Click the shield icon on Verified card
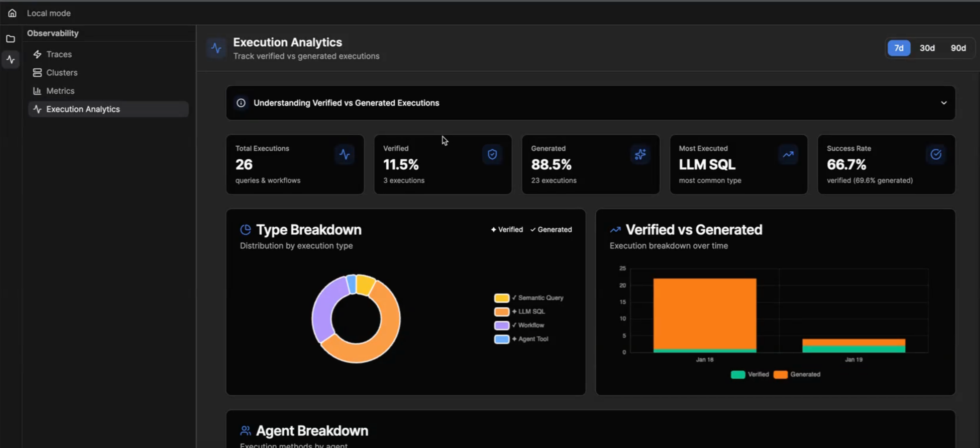This screenshot has width=980, height=448. (492, 154)
